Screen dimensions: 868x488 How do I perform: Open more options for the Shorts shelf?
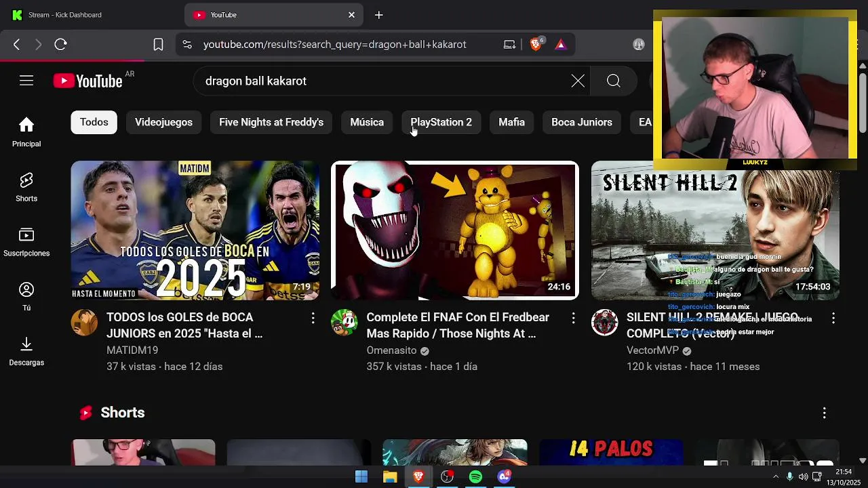coord(825,413)
